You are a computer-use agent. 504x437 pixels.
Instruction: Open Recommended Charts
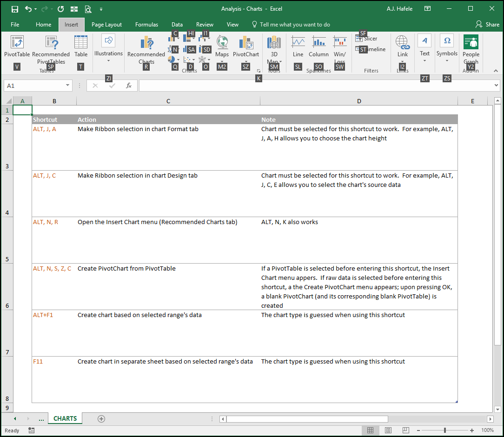click(x=146, y=50)
